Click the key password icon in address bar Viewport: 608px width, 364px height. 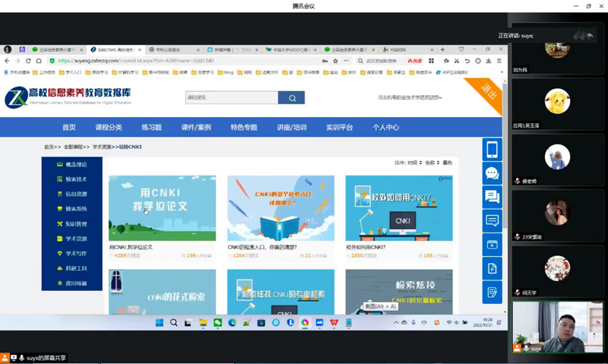pyautogui.click(x=325, y=61)
